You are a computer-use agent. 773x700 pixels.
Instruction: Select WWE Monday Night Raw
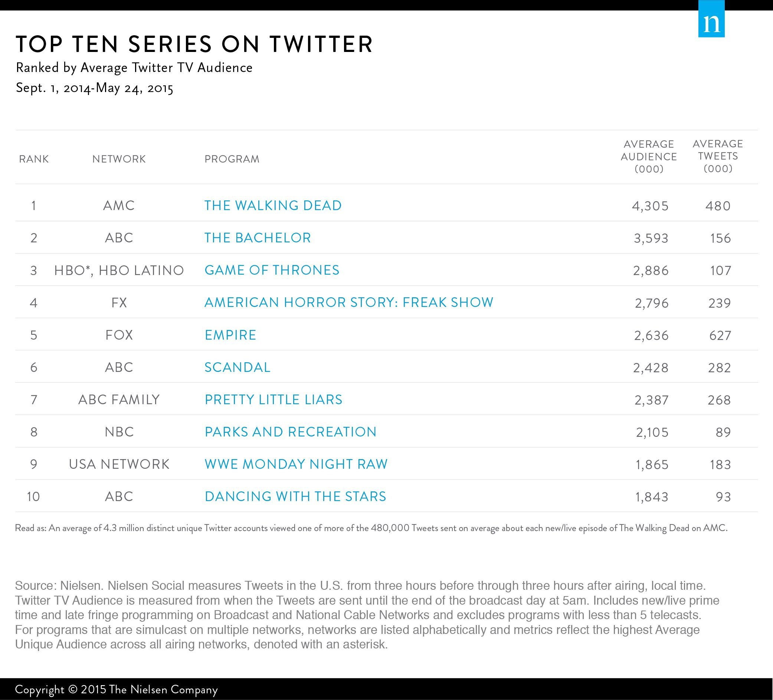pyautogui.click(x=296, y=464)
